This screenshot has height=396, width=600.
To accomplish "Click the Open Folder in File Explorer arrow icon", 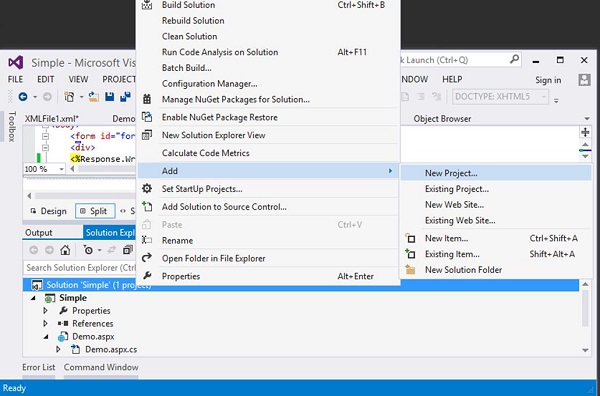I will coord(147,258).
